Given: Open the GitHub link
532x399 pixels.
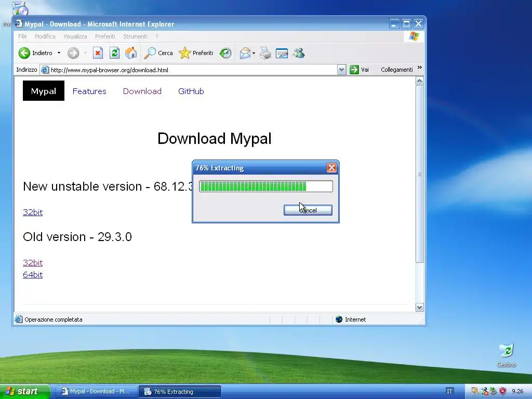Looking at the screenshot, I should tap(191, 91).
